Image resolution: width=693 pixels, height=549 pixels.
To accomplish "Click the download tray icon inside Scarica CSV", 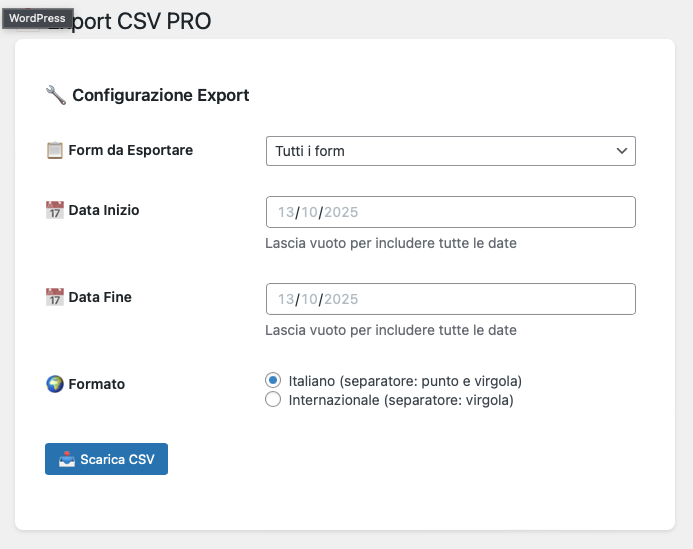I will coord(66,460).
